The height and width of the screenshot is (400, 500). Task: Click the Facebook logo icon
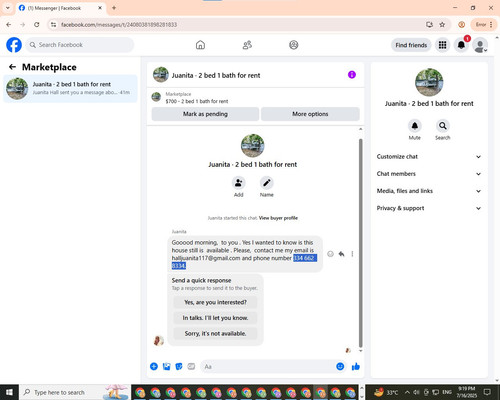click(14, 45)
